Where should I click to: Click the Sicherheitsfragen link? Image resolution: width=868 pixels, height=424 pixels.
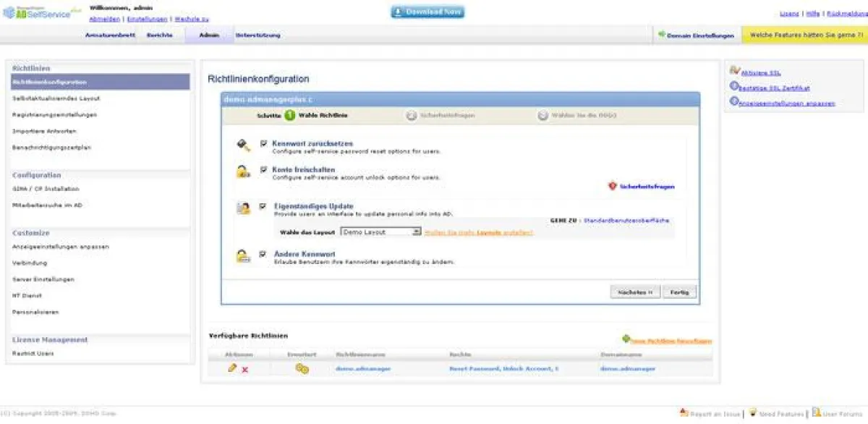pos(647,187)
